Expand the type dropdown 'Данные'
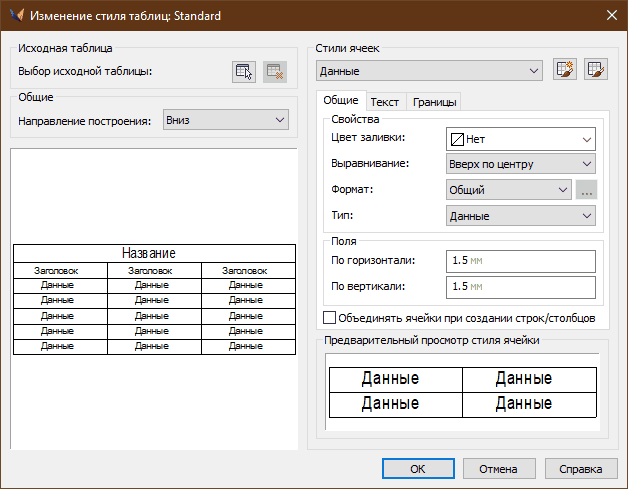Screen dimensions: 628x489 [520, 215]
